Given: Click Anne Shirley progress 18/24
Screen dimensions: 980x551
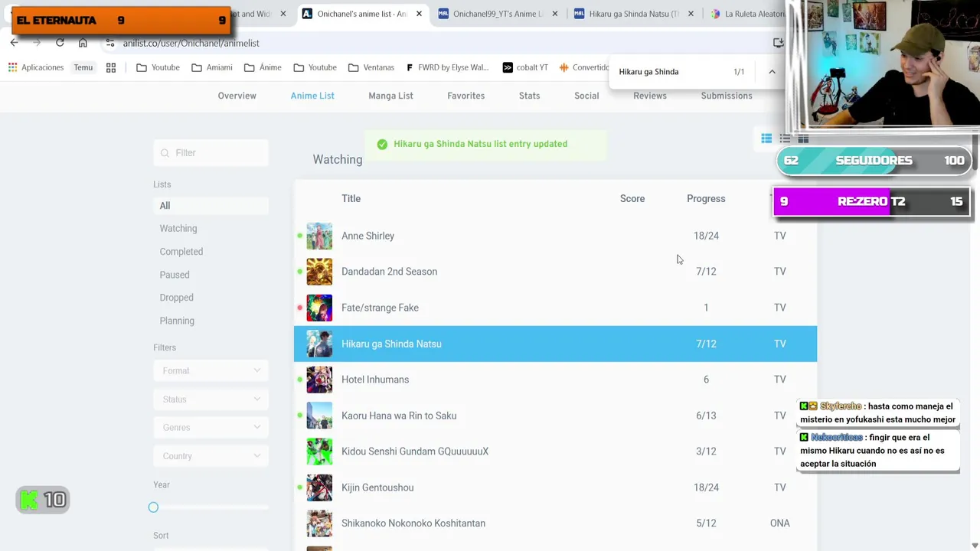Looking at the screenshot, I should pyautogui.click(x=706, y=236).
